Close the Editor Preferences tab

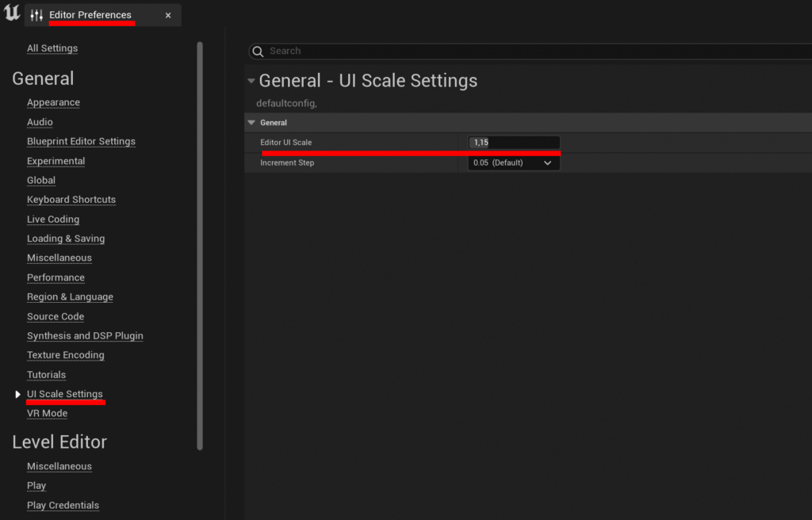[168, 16]
